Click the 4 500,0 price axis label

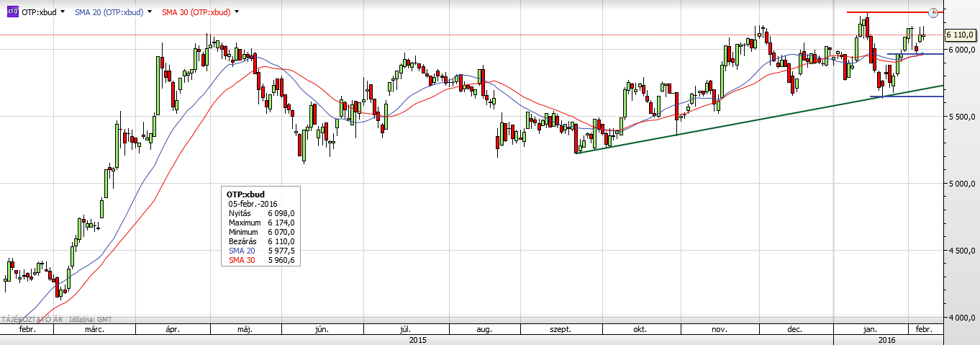click(961, 251)
